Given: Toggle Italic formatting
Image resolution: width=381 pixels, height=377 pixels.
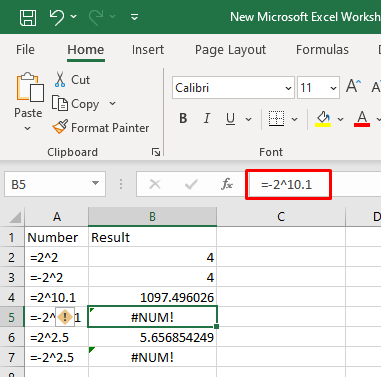Looking at the screenshot, I should click(207, 118).
